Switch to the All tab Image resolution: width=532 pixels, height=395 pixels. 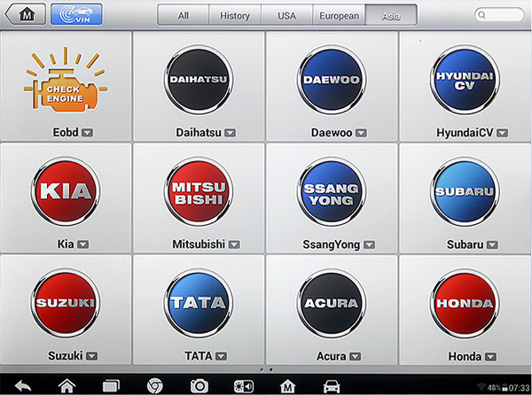pos(184,15)
